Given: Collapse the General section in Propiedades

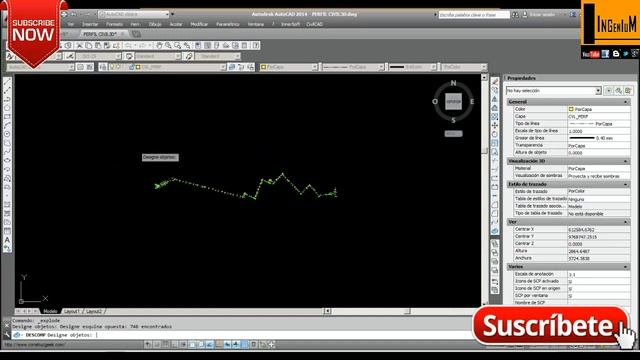Looking at the screenshot, I should tap(625, 102).
